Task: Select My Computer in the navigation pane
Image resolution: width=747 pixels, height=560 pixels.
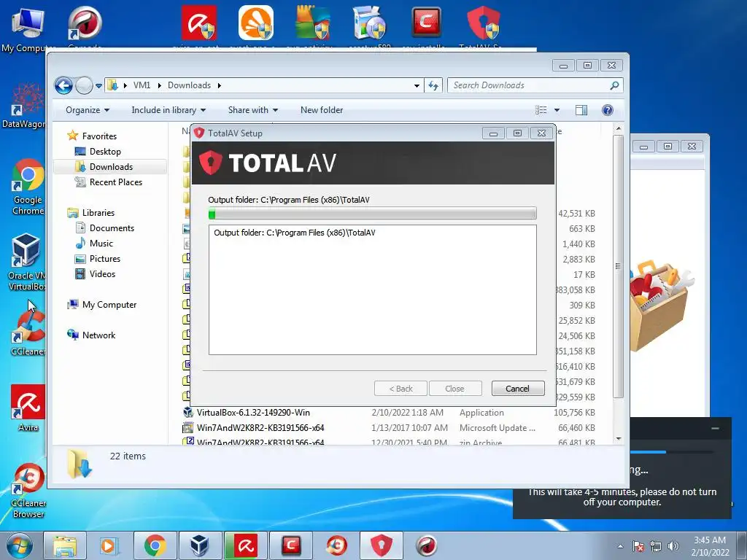Action: point(109,305)
